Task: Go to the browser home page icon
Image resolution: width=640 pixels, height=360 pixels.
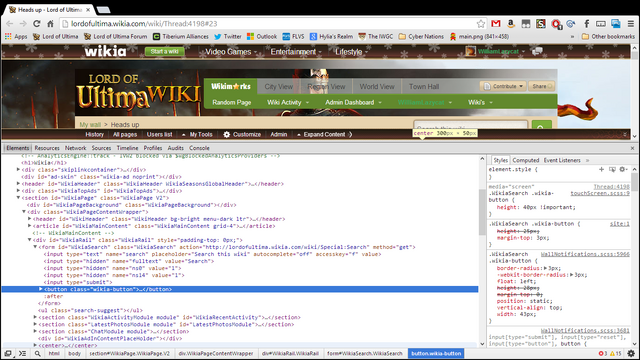Action: (x=50, y=24)
